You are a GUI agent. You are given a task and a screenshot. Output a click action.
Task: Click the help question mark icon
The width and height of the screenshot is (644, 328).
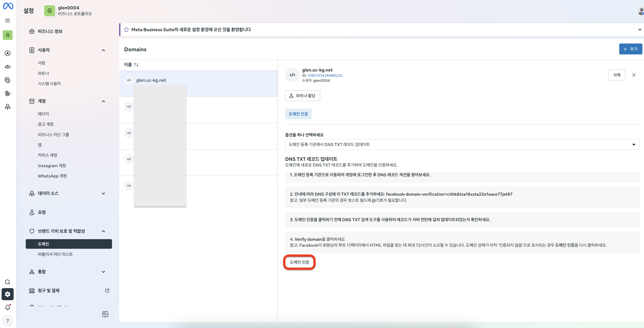(8, 320)
